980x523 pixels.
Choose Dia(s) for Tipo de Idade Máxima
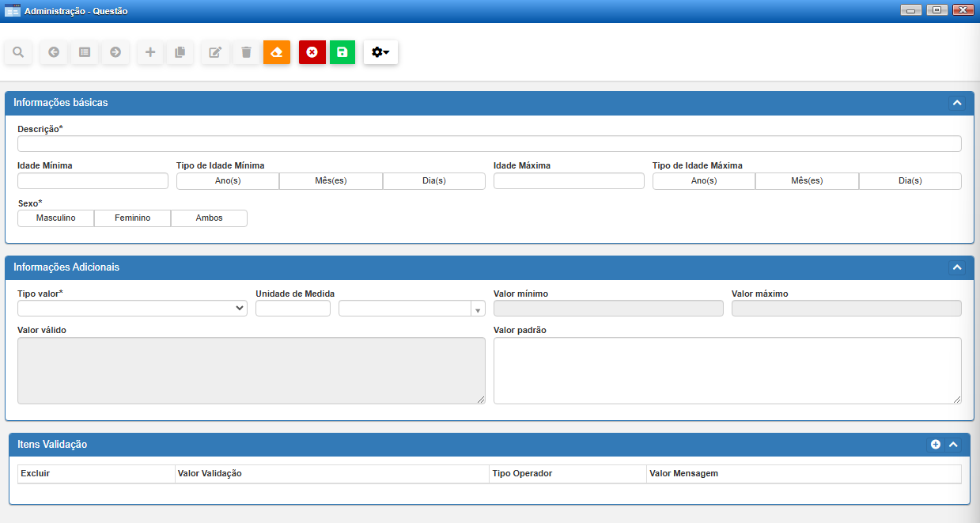910,181
